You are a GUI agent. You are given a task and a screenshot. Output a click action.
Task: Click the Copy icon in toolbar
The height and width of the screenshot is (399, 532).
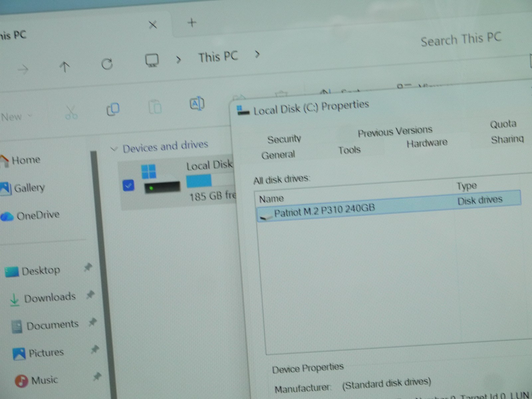coord(113,109)
